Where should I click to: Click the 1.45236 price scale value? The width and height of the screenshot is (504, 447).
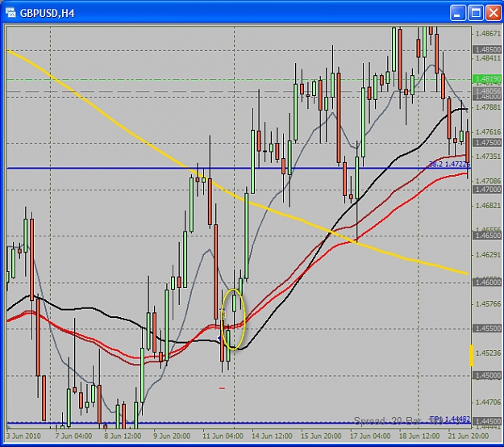click(488, 353)
